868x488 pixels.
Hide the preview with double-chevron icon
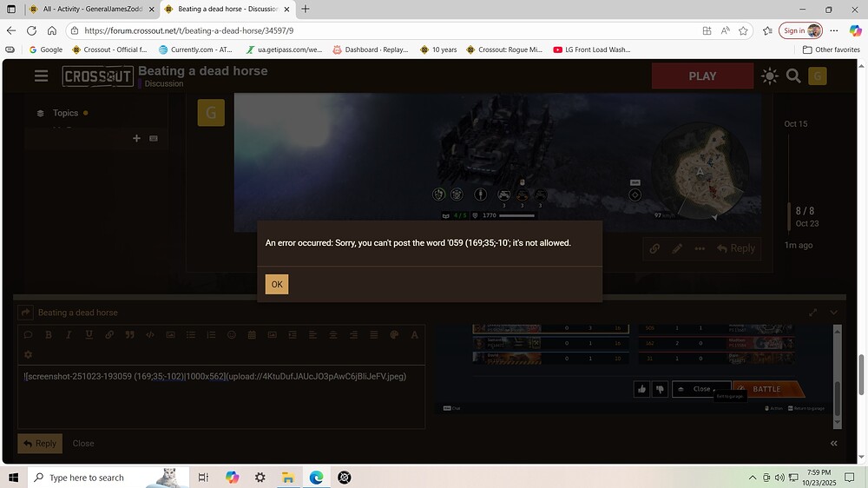click(834, 443)
